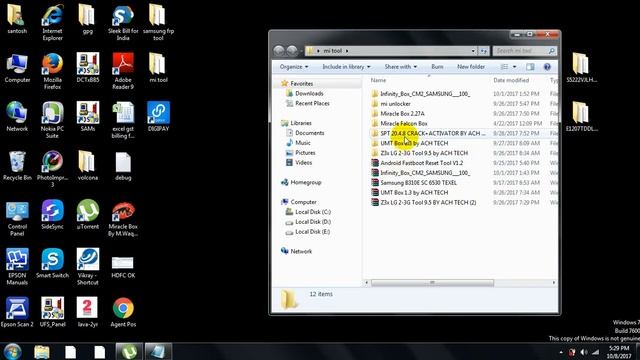Click the Burn toolbar button
This screenshot has width=640, height=360.
click(x=437, y=67)
